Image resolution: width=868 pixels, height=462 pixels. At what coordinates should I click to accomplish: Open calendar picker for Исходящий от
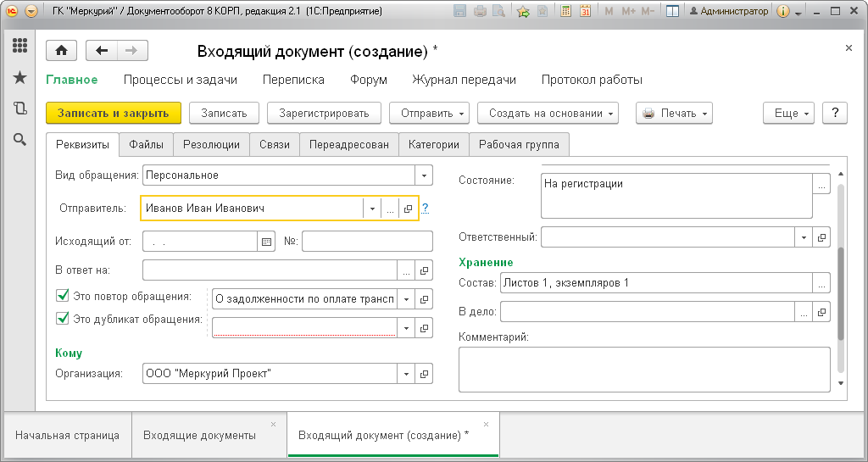point(267,242)
